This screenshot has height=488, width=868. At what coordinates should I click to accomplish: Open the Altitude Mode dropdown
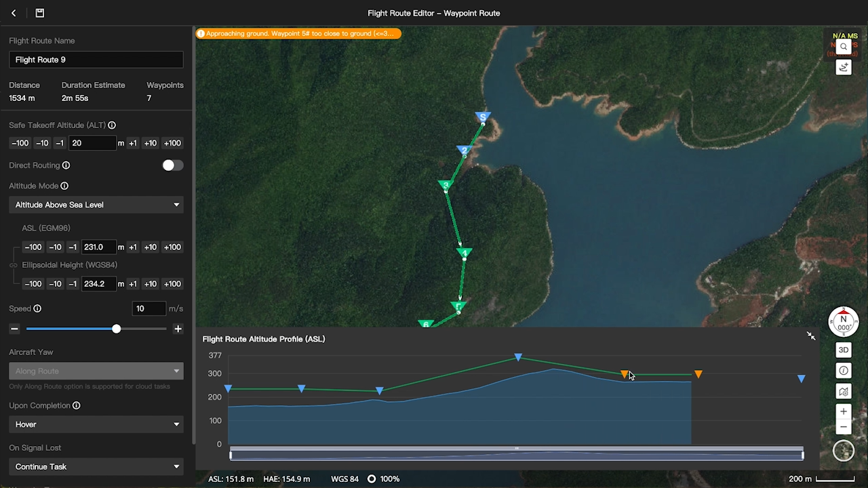[96, 205]
